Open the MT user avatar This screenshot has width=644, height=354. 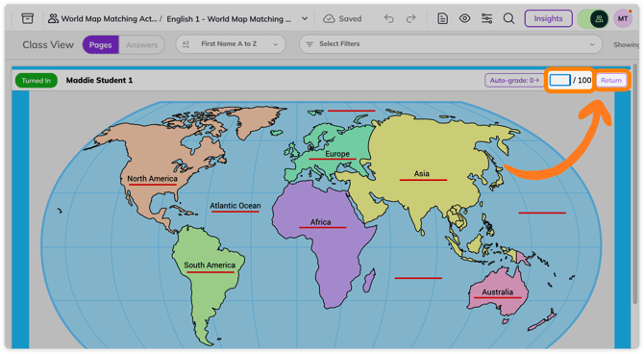[x=622, y=18]
